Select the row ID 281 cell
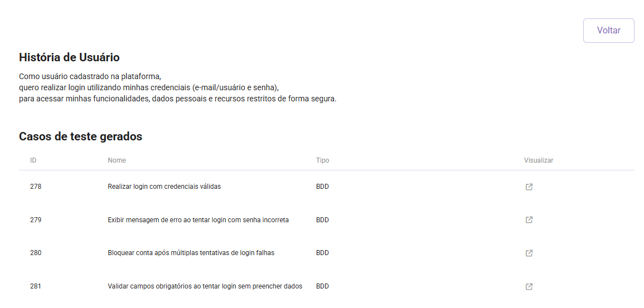The image size is (644, 308). (x=36, y=286)
